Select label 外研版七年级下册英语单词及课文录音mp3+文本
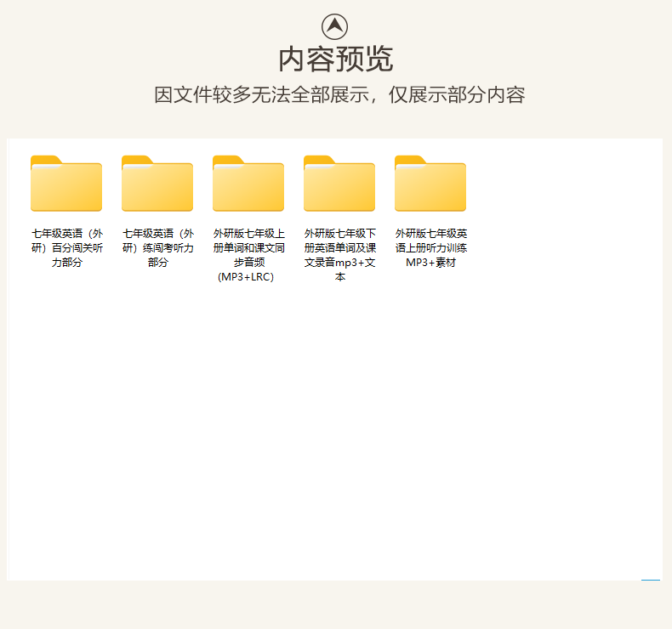 (340, 255)
